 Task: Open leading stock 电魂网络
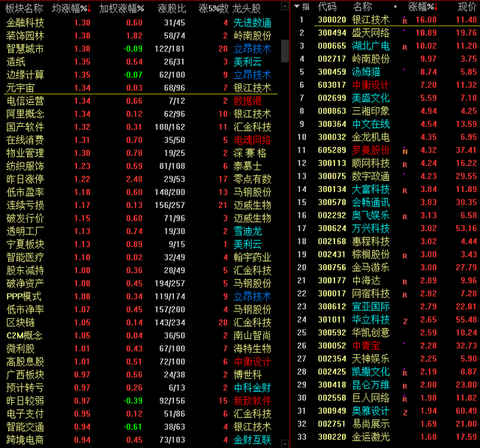tap(252, 140)
